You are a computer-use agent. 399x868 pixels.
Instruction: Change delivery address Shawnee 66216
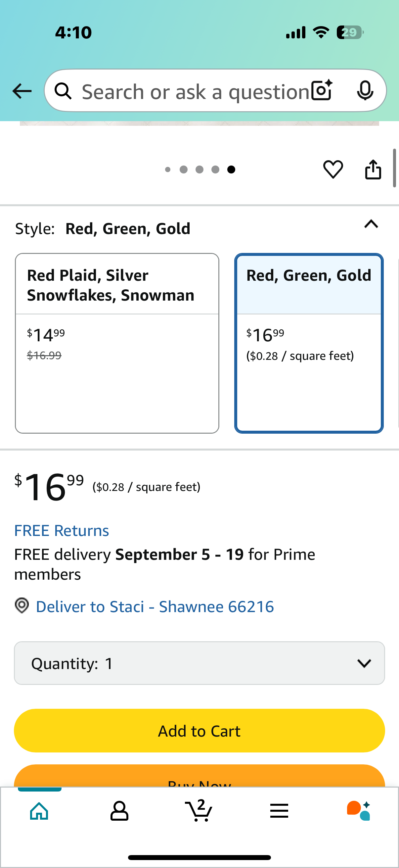155,607
